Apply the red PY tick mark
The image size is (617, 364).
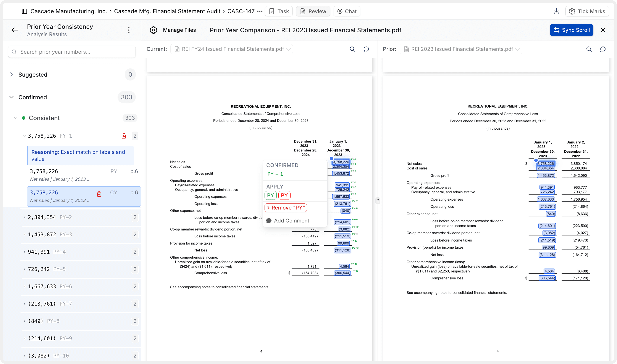(284, 195)
